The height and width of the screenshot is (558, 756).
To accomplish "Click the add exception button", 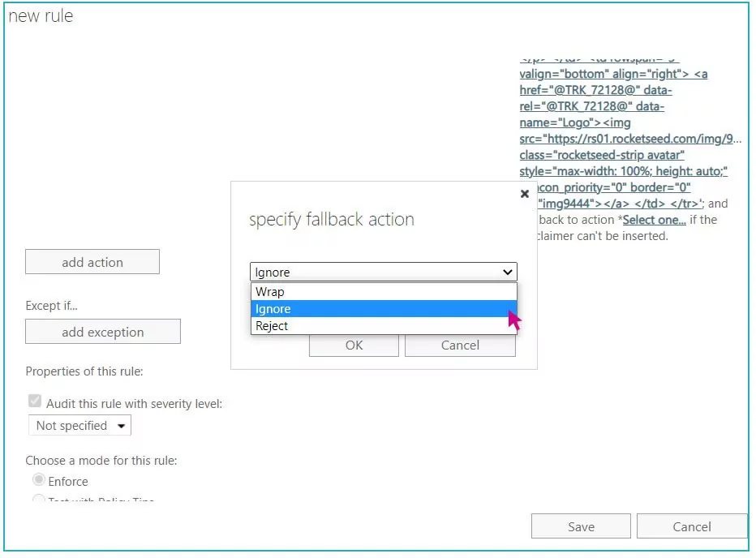I will (x=103, y=332).
